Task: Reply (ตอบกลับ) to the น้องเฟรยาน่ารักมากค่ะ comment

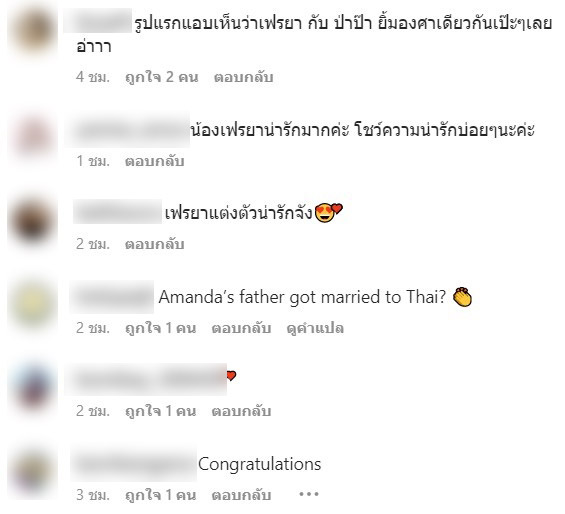Action: tap(155, 161)
